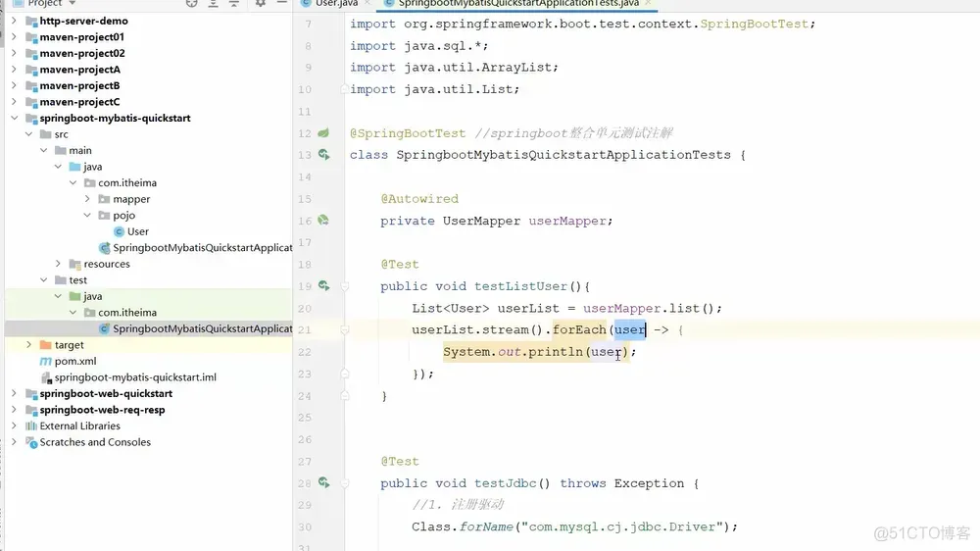Click the target folder icon
Screen dimensions: 980x551
(46, 344)
